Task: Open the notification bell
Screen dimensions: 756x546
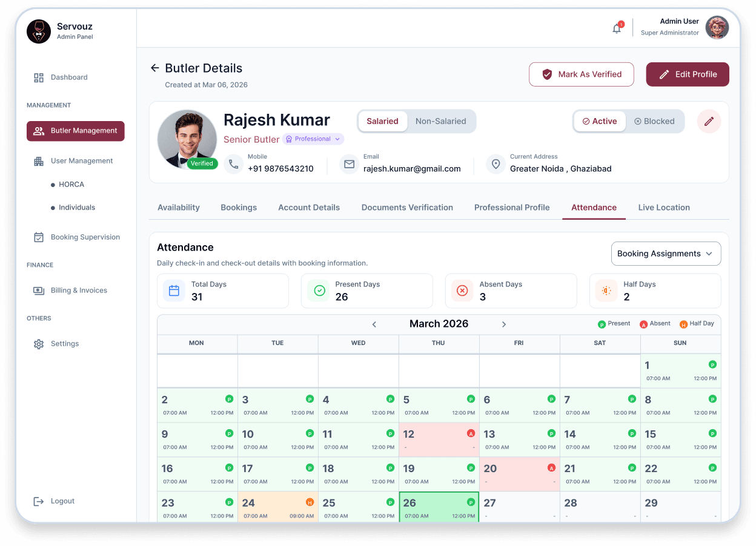Action: [x=617, y=28]
